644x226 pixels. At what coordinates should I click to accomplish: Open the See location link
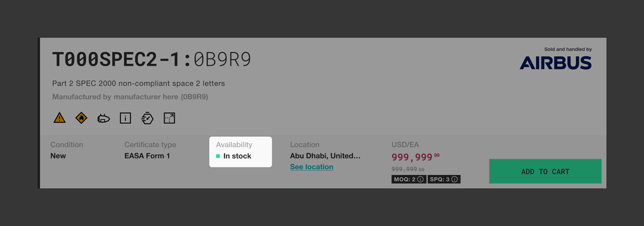click(x=311, y=167)
